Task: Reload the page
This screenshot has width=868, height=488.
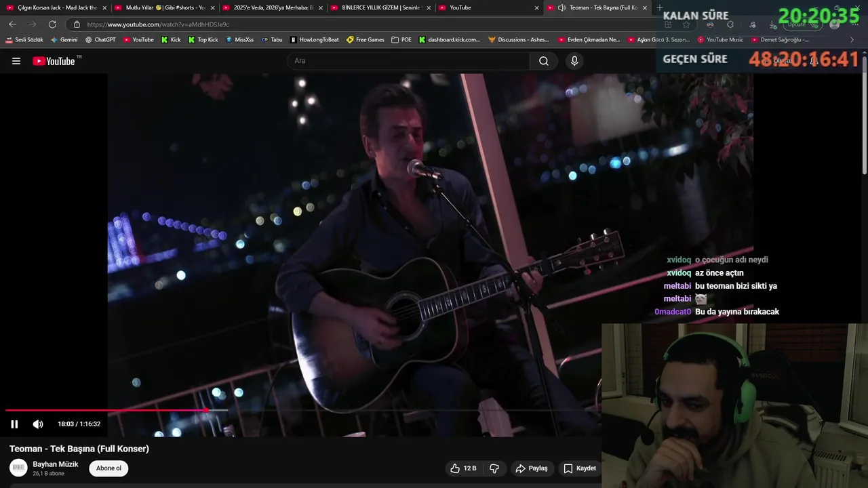Action: click(x=52, y=24)
